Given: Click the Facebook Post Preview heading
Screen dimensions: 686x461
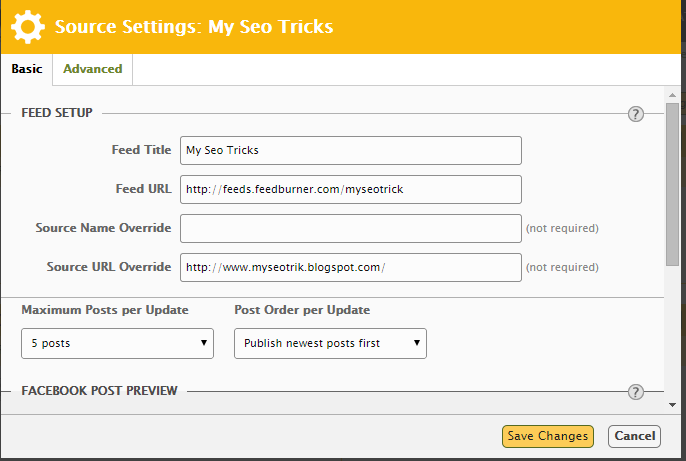Looking at the screenshot, I should coord(99,390).
